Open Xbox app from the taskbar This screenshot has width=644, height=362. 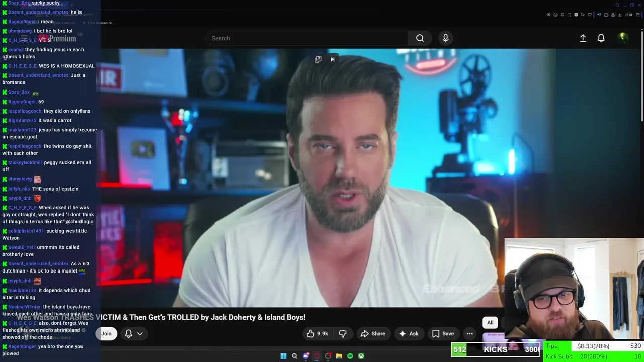(361, 356)
